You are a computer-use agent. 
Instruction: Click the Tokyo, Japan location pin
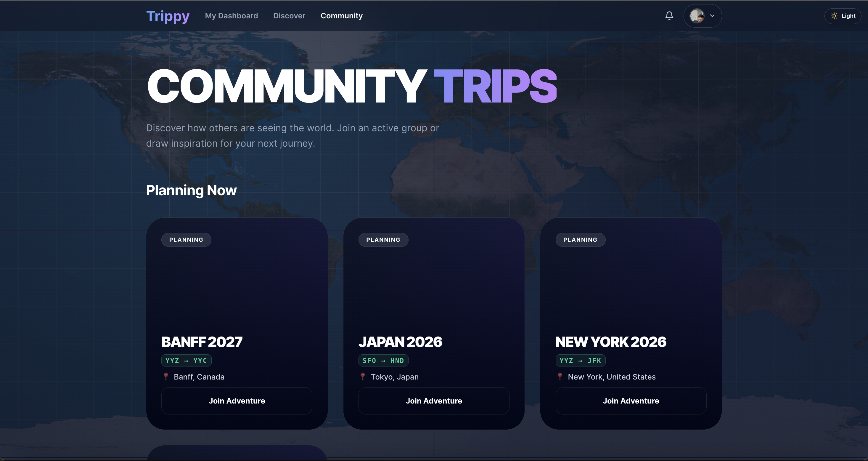[363, 376]
